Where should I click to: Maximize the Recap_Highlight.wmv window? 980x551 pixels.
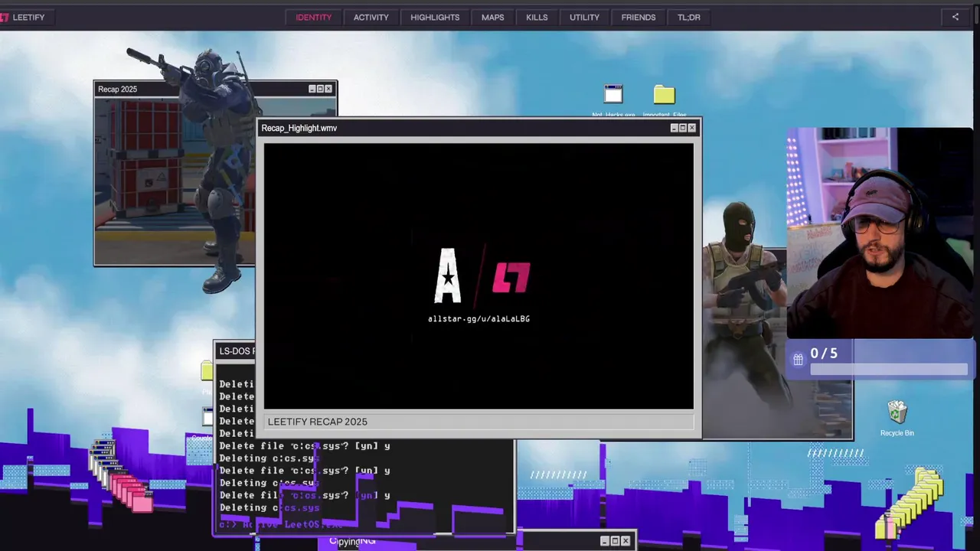683,128
